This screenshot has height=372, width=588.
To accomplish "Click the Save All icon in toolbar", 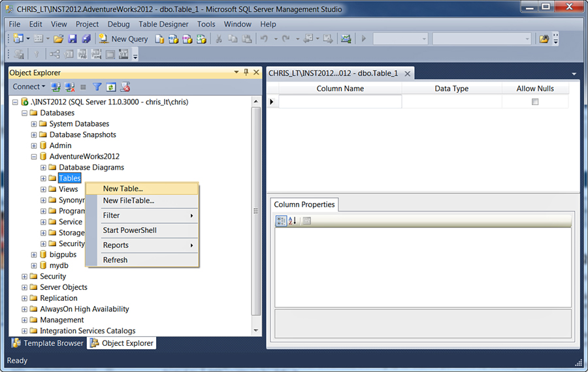I will point(84,39).
